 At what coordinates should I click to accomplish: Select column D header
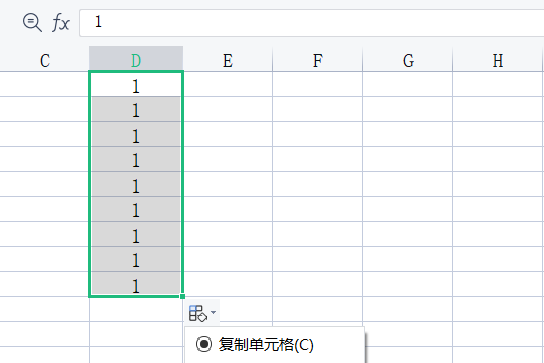click(136, 59)
